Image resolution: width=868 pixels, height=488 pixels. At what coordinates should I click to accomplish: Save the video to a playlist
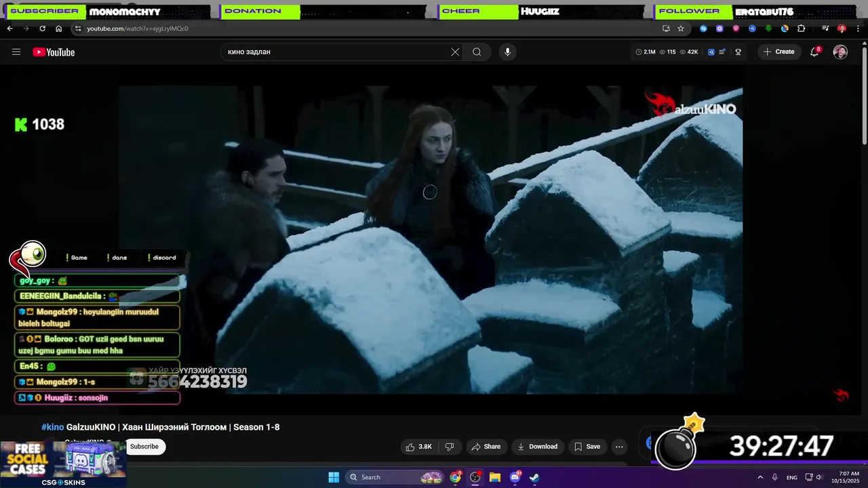[587, 447]
